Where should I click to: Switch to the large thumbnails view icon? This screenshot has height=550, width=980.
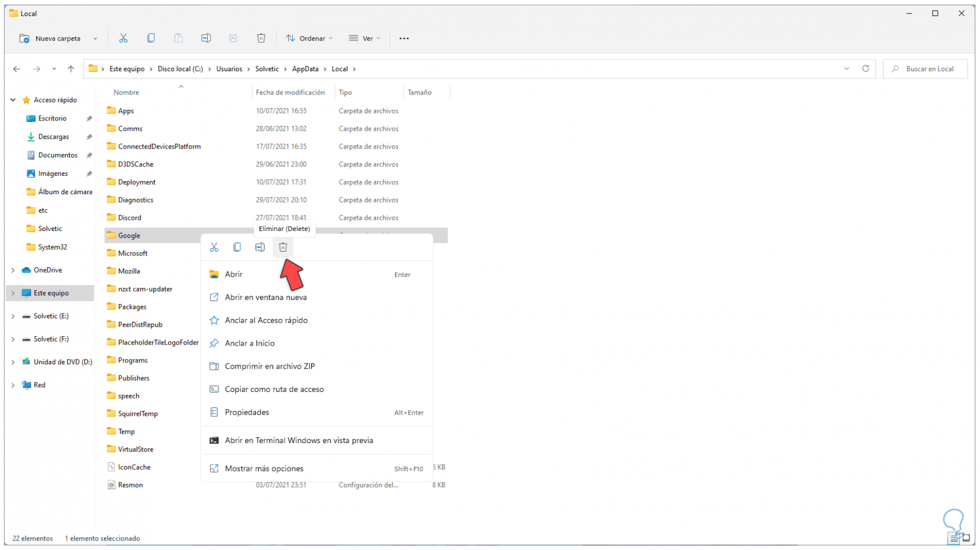(966, 538)
